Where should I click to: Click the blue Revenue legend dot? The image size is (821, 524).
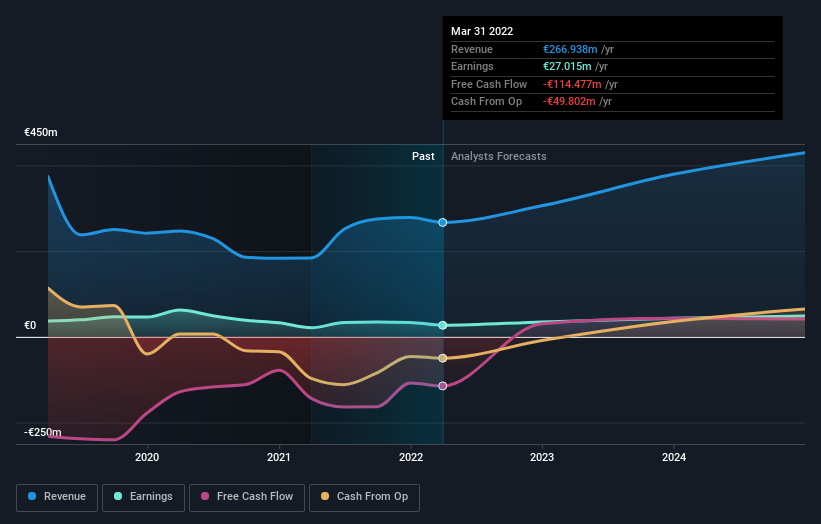click(32, 496)
